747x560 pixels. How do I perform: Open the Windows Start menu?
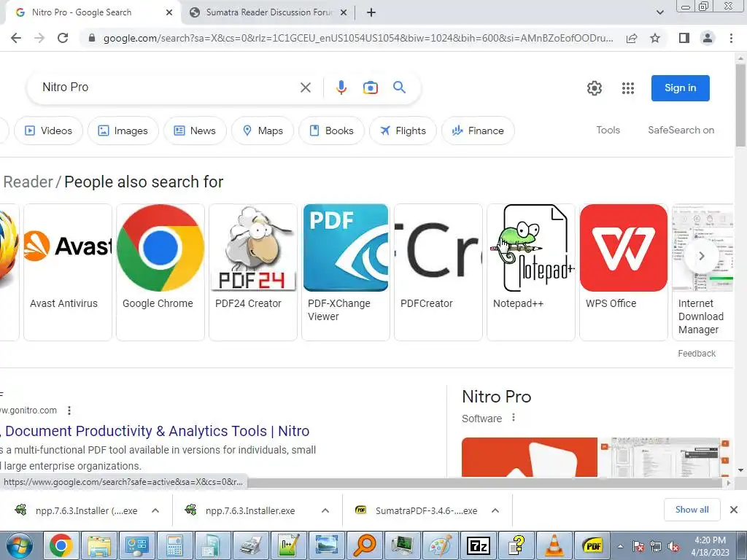click(x=20, y=545)
